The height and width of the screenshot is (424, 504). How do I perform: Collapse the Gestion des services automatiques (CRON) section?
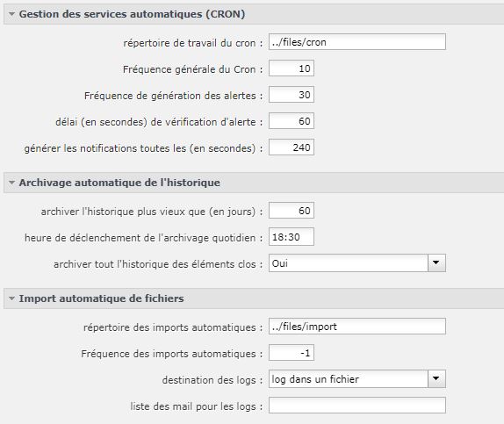coord(12,14)
